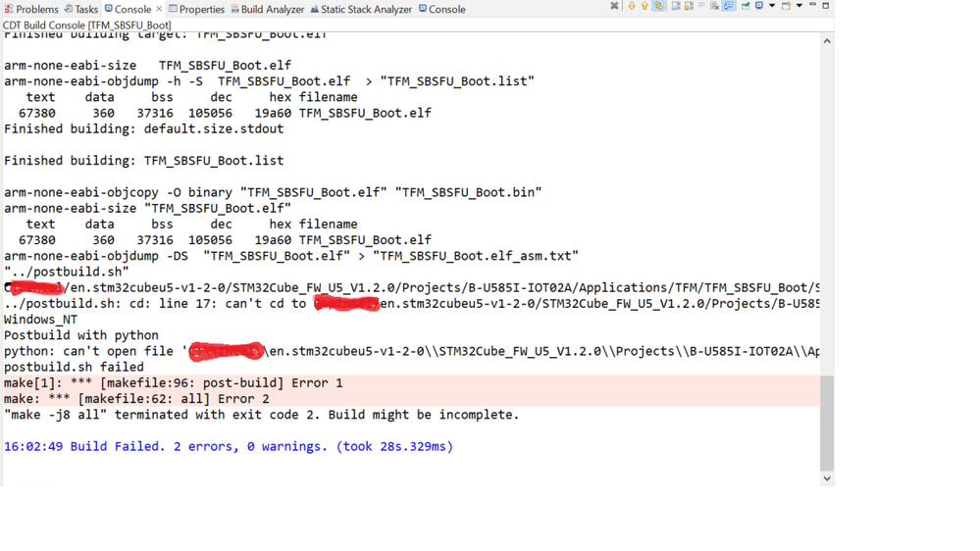Expand the open console dropdown arrow
Image resolution: width=980 pixels, height=551 pixels.
click(x=799, y=6)
